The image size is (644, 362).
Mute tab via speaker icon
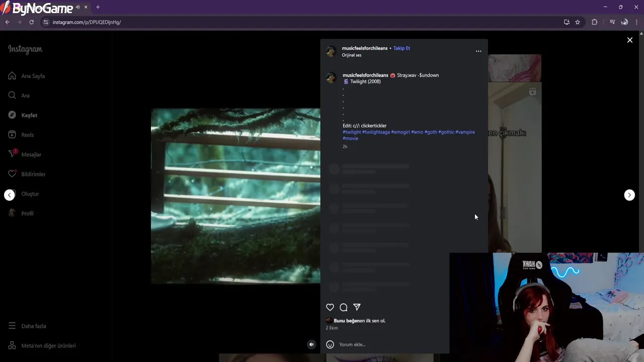tap(77, 7)
